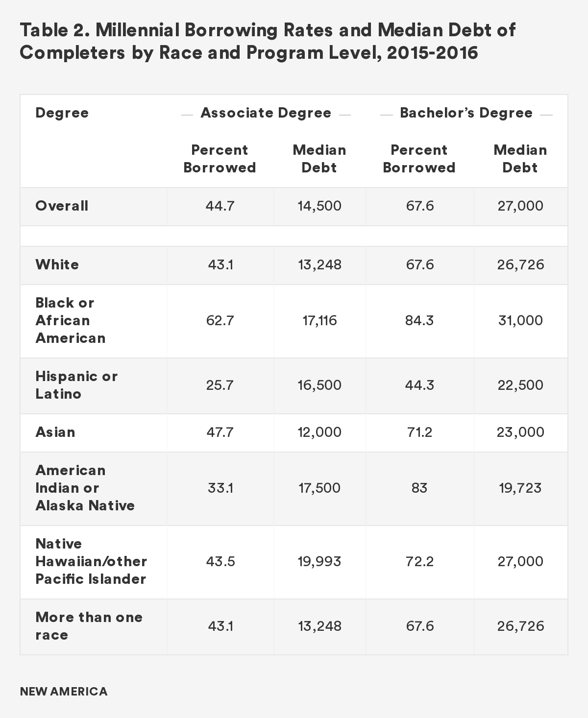Select the White row label
The height and width of the screenshot is (718, 588).
(57, 265)
